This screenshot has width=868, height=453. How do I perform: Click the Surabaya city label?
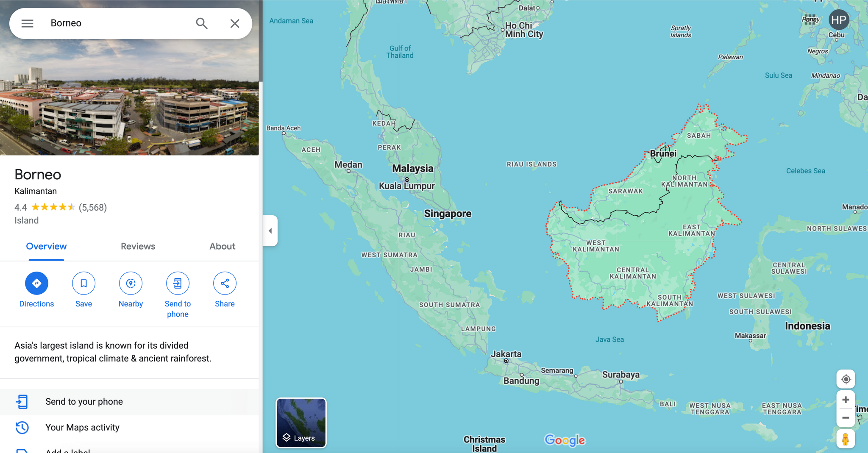[x=621, y=375]
